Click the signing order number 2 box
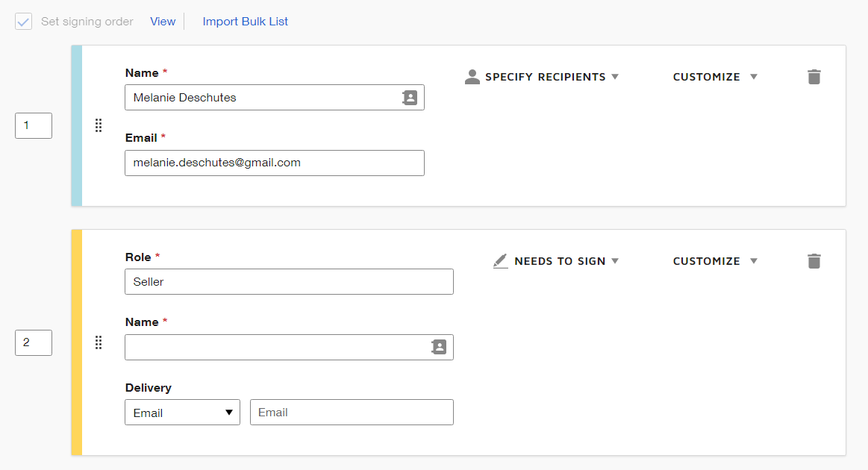This screenshot has height=470, width=868. coord(34,342)
